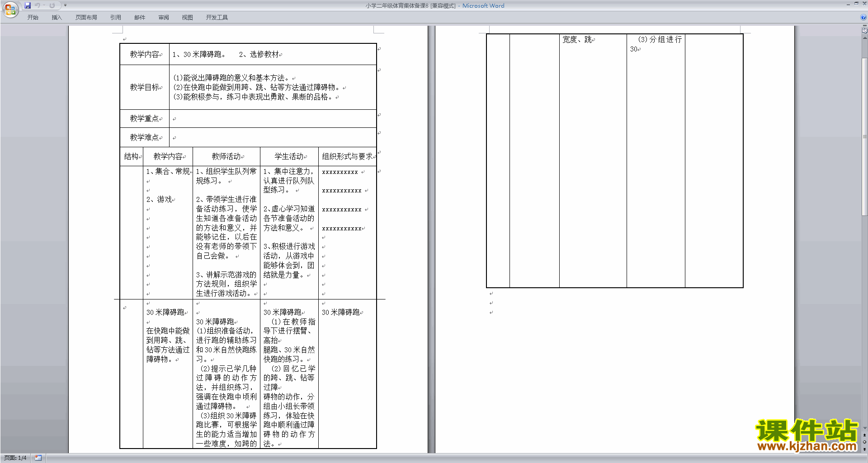Click the text 2、选修教材

tap(259, 54)
